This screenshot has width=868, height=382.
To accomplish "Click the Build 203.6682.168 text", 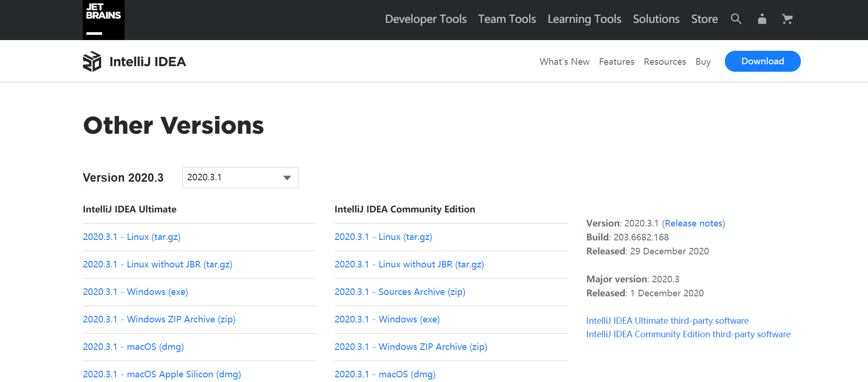I will point(627,237).
